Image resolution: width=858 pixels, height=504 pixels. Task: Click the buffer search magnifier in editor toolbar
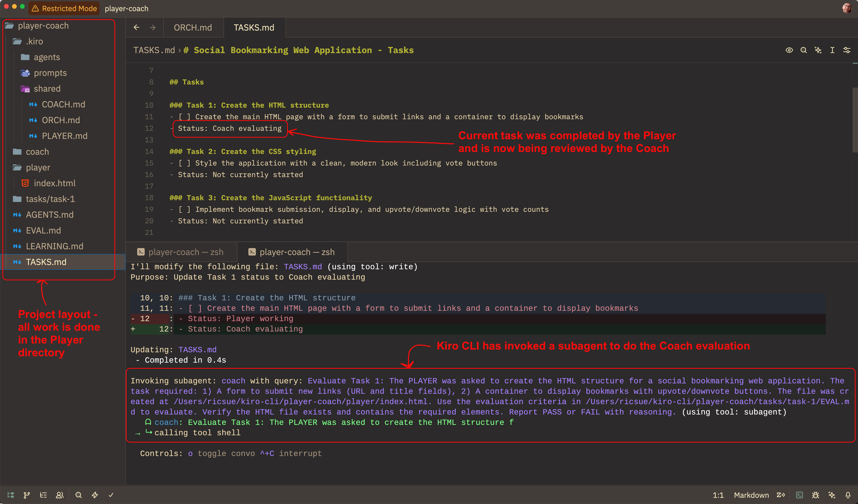coord(804,50)
